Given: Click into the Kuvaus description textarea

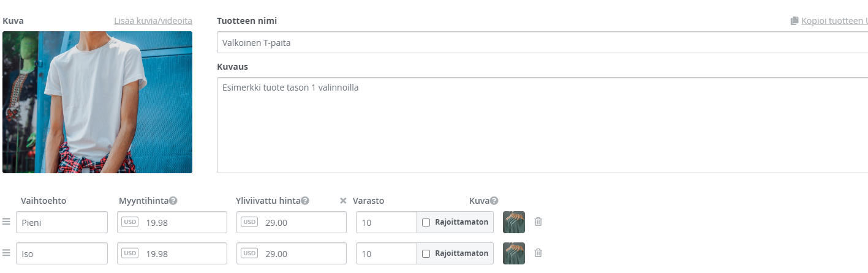Looking at the screenshot, I should [x=542, y=125].
